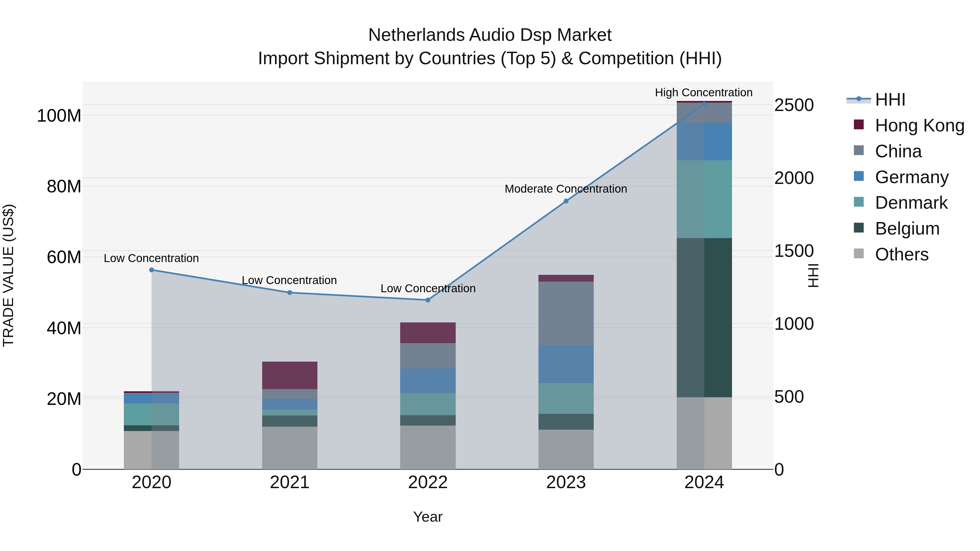This screenshot has height=551, width=980.
Task: Click the Hong Kong maroon legend swatch
Action: (x=859, y=124)
